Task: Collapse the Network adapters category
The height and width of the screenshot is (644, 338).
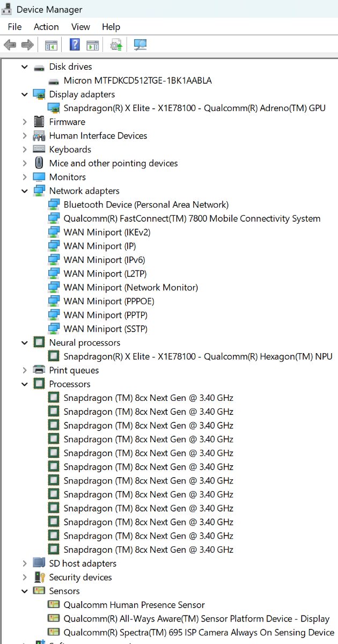Action: 25,191
